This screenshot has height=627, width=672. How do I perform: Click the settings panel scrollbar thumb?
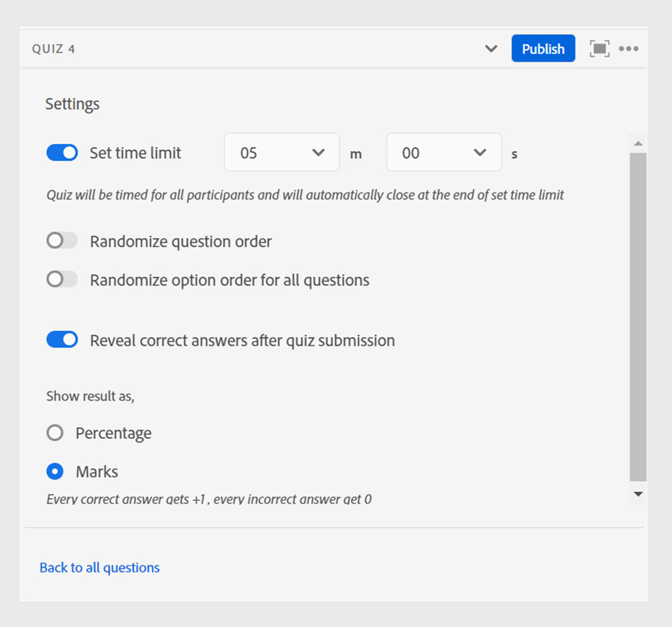click(637, 316)
